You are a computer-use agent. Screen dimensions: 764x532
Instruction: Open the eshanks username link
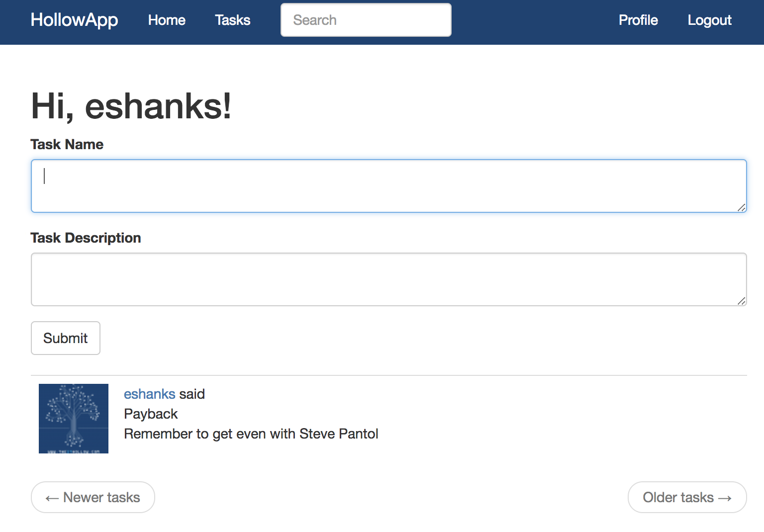[x=149, y=394]
